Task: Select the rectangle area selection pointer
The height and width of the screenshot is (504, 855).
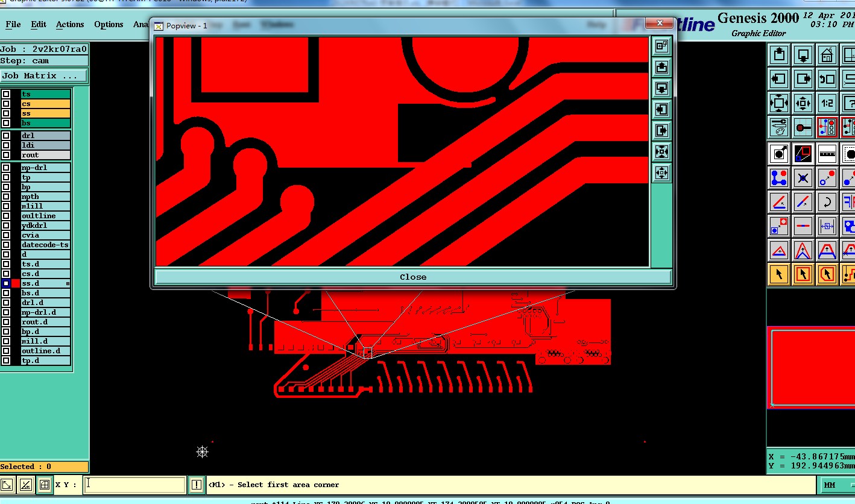Action: tap(803, 274)
